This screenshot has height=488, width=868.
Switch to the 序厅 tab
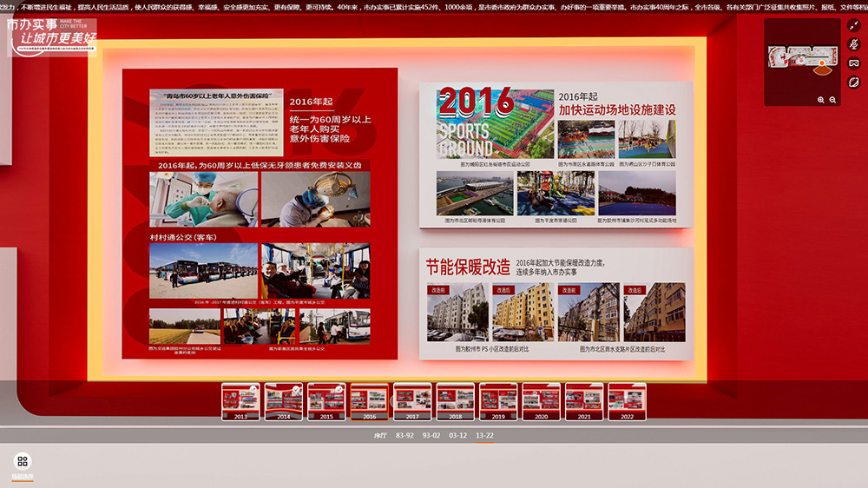[x=379, y=435]
